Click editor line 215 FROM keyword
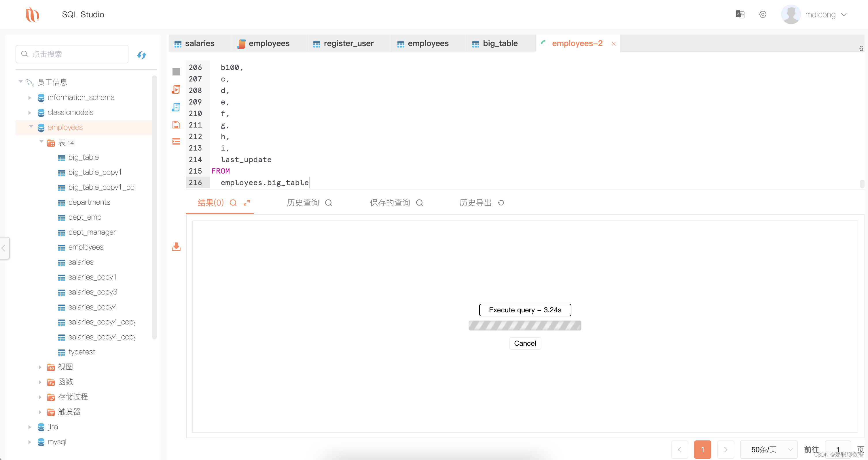The width and height of the screenshot is (868, 460). coord(220,171)
